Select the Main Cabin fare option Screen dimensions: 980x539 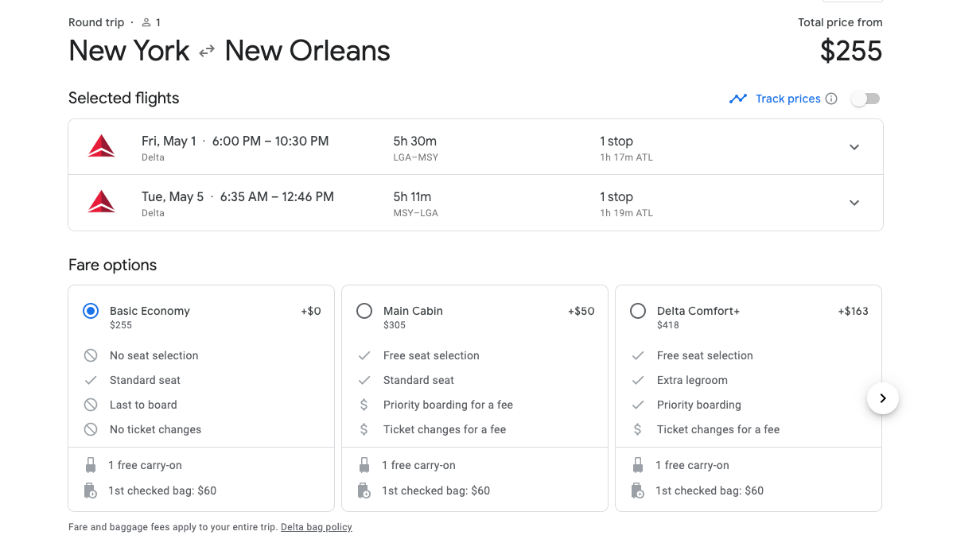click(364, 311)
